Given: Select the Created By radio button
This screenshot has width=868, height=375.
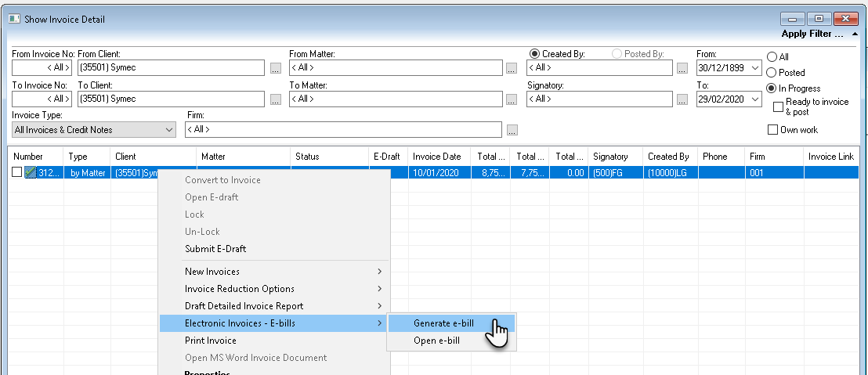Looking at the screenshot, I should coord(534,54).
